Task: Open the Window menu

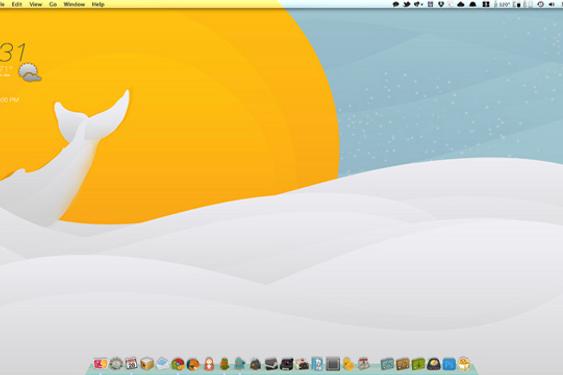Action: coord(74,4)
